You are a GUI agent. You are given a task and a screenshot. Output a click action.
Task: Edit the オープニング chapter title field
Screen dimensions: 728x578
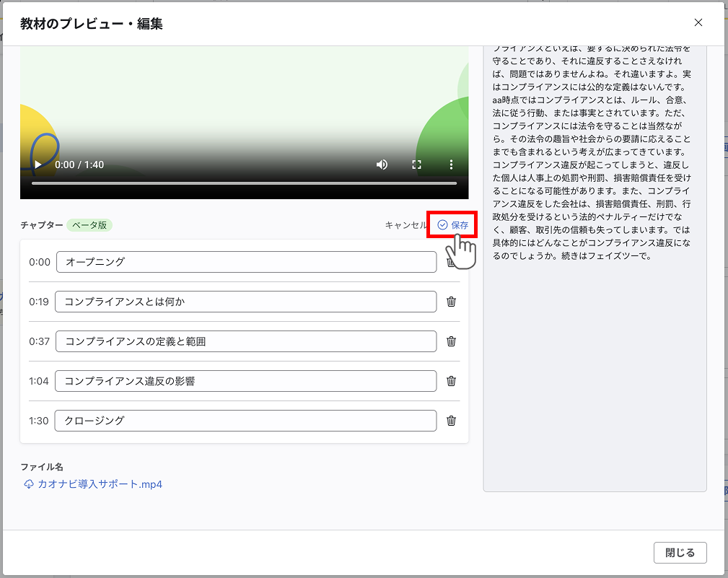point(245,262)
